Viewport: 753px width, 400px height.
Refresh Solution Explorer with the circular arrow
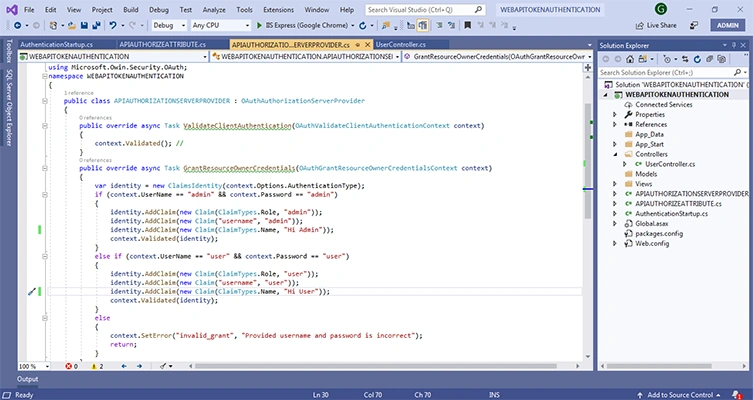[697, 59]
